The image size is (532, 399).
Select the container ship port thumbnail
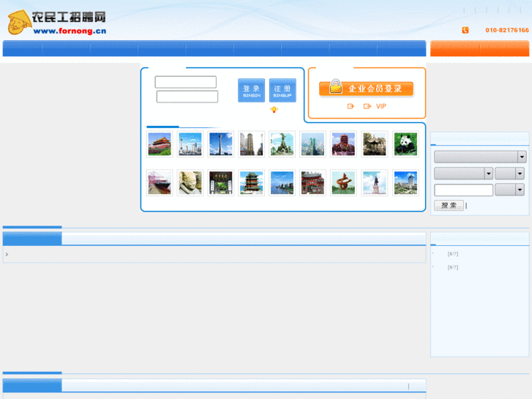point(160,183)
